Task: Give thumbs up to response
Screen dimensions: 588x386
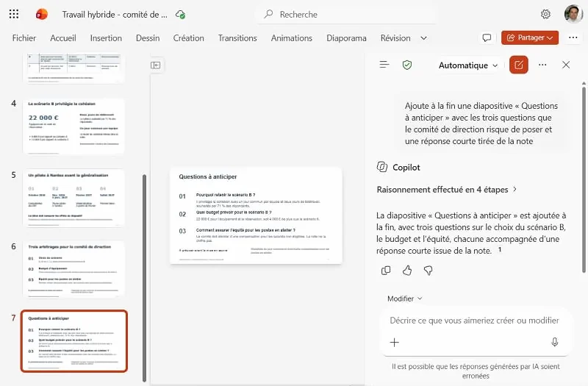Action: 407,271
